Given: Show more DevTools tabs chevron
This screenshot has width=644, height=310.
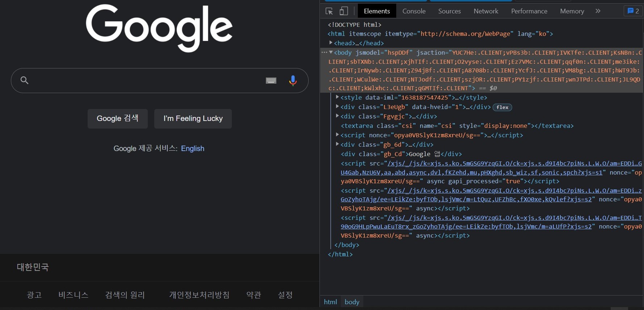Looking at the screenshot, I should [x=598, y=11].
